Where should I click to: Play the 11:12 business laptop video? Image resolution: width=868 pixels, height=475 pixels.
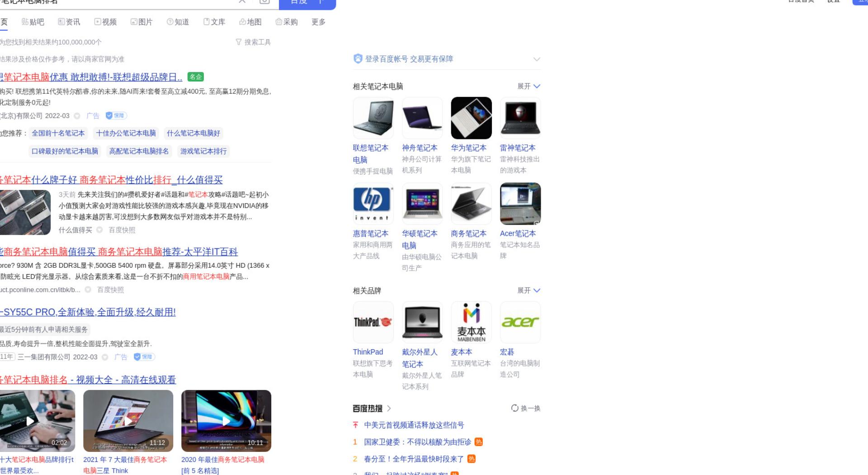[x=128, y=421]
